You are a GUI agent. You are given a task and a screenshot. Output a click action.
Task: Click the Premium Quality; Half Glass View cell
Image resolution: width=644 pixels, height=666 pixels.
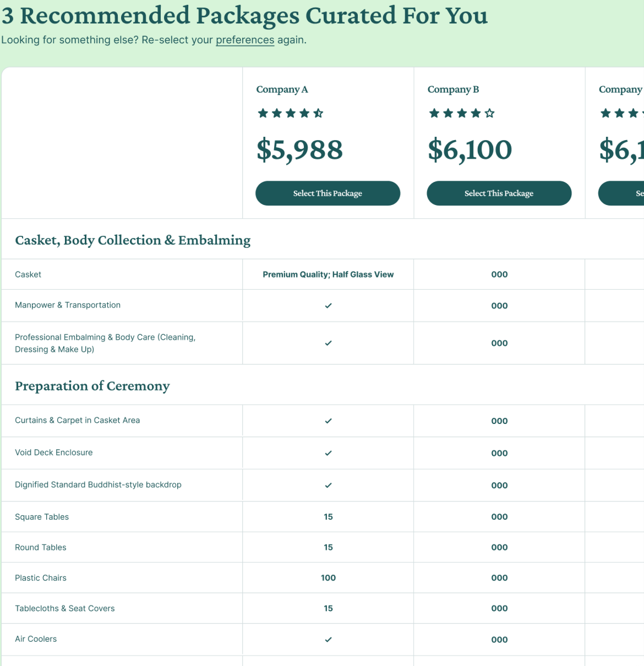[328, 274]
